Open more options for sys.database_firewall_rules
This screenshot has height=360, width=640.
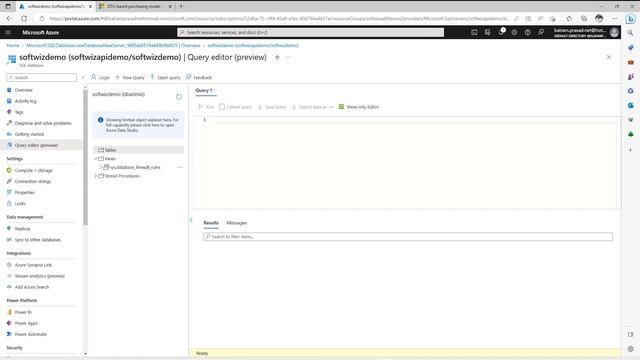(x=180, y=167)
